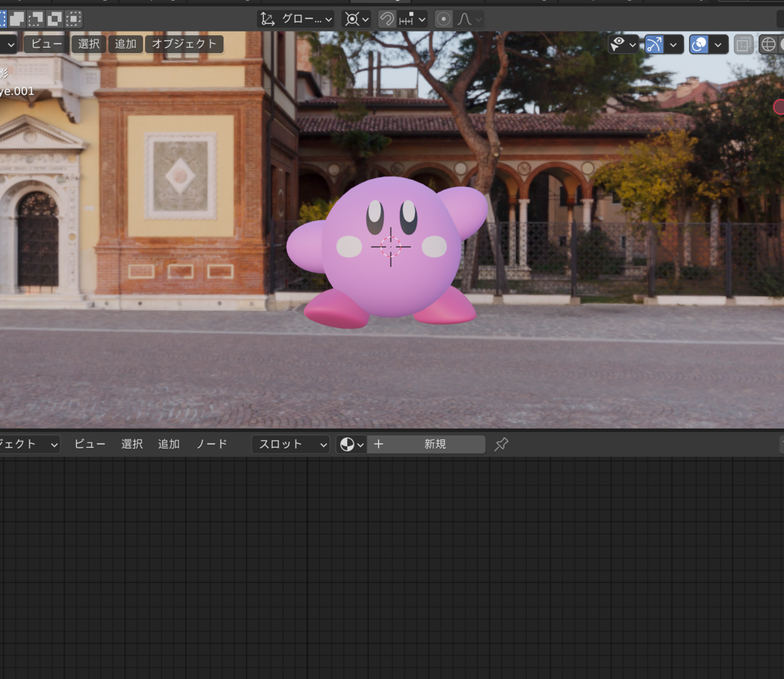The image size is (784, 679).
Task: Browse materials with sphere icon
Action: 351,444
